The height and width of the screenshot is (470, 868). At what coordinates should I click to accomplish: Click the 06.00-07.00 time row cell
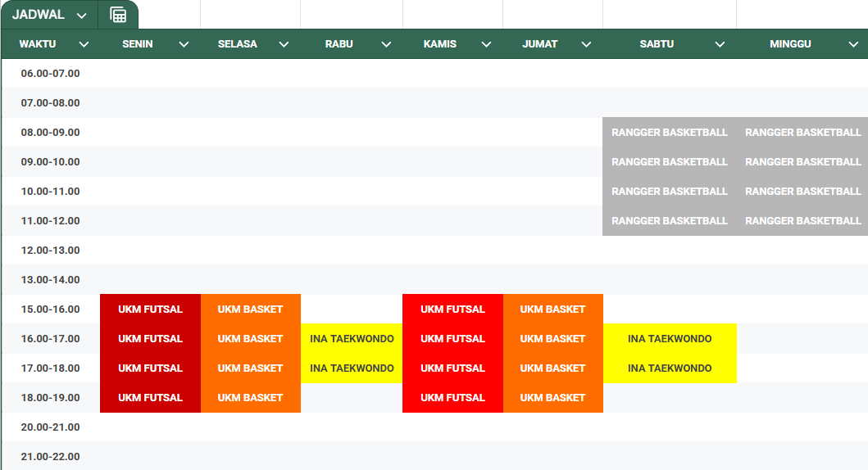50,74
